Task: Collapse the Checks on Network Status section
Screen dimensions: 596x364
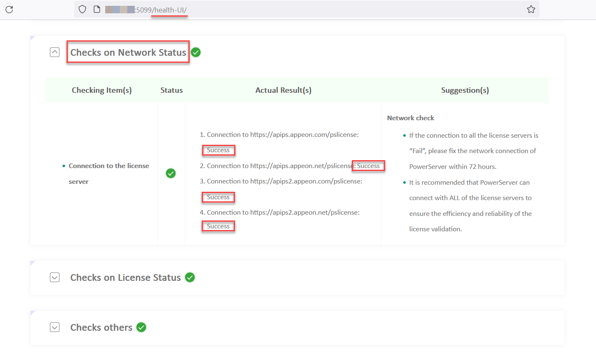Action: [54, 52]
